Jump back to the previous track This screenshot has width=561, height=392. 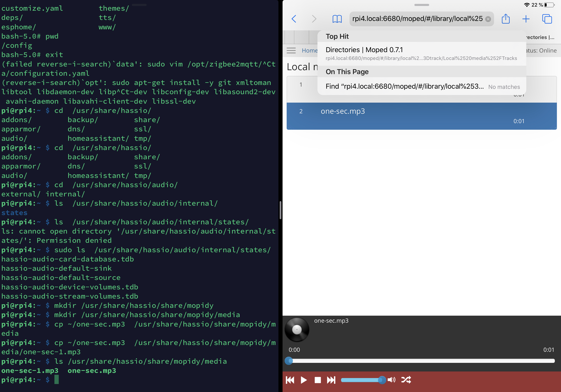pyautogui.click(x=290, y=380)
